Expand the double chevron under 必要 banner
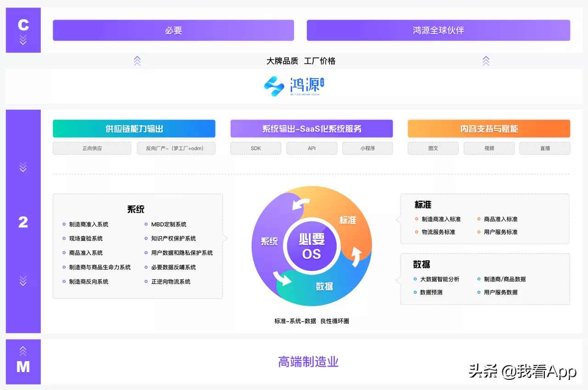The width and height of the screenshot is (588, 390). [x=137, y=60]
